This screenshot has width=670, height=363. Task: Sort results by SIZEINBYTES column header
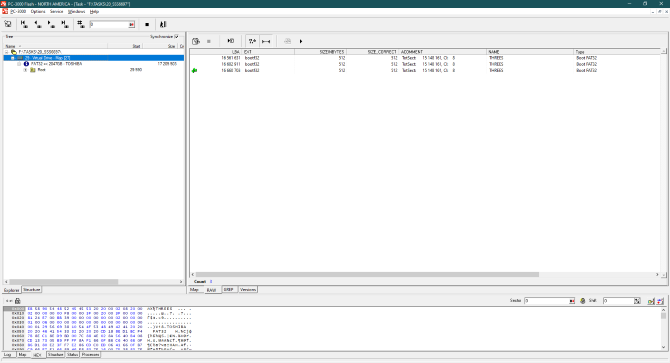click(320, 52)
